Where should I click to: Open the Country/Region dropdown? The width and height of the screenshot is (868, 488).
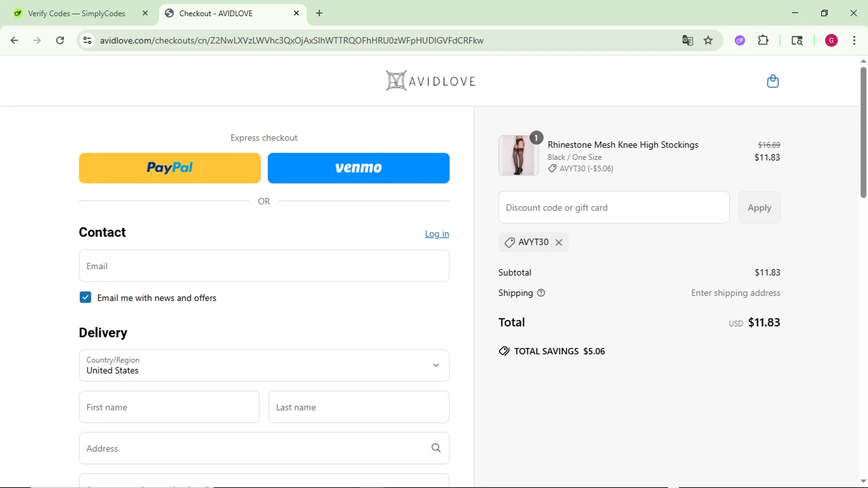pyautogui.click(x=264, y=365)
